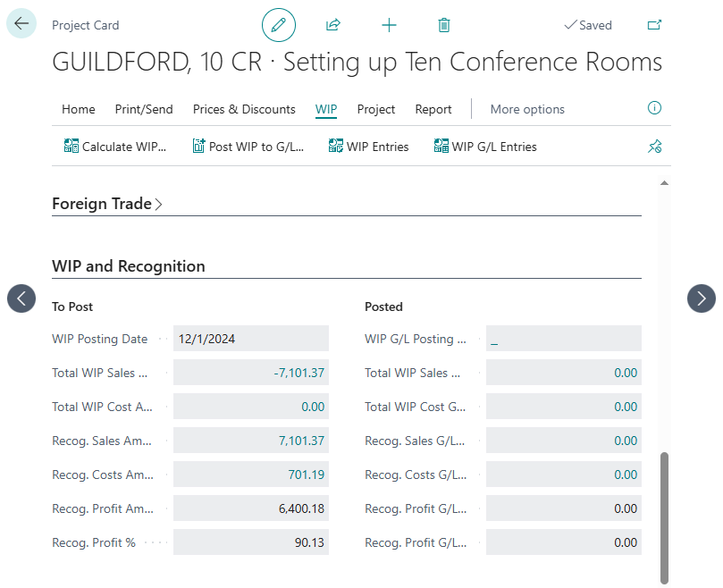Click the back arrow button
Image resolution: width=723 pixels, height=588 pixels.
21,24
